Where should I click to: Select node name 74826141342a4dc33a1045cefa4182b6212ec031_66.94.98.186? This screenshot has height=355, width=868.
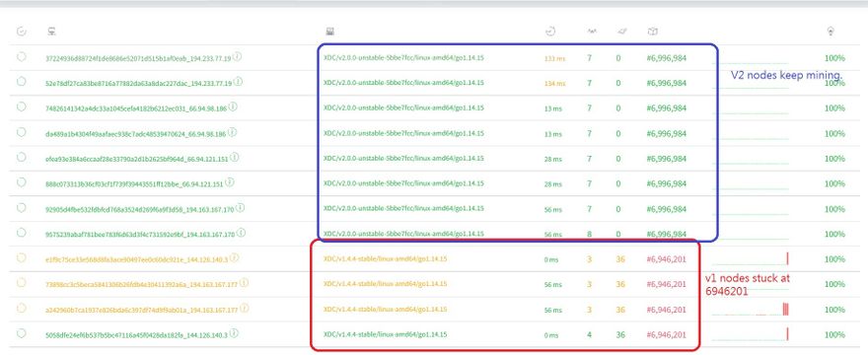[136, 108]
